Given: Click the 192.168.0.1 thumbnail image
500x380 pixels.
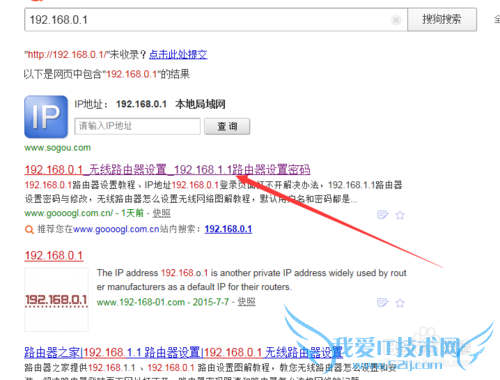Looking at the screenshot, I should 56,299.
